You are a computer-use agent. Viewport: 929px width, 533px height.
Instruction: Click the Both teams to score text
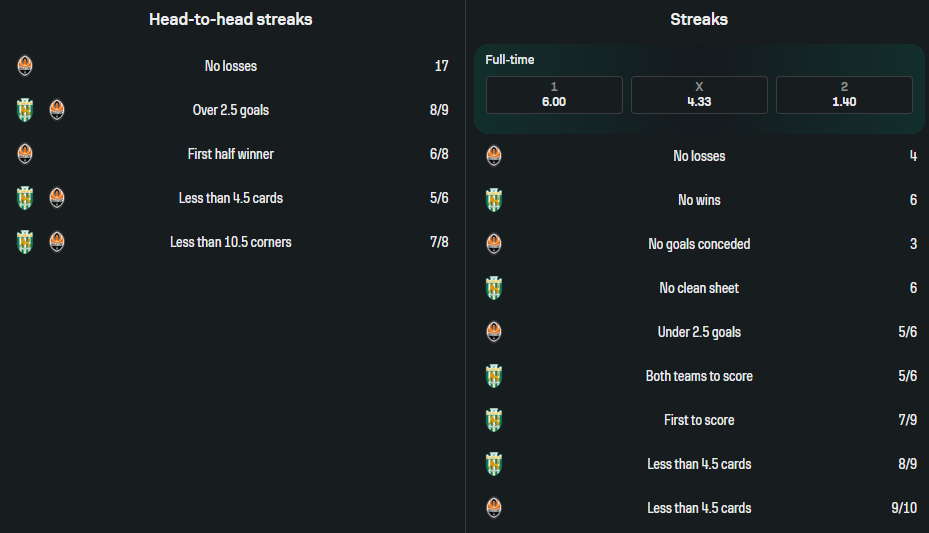(699, 376)
